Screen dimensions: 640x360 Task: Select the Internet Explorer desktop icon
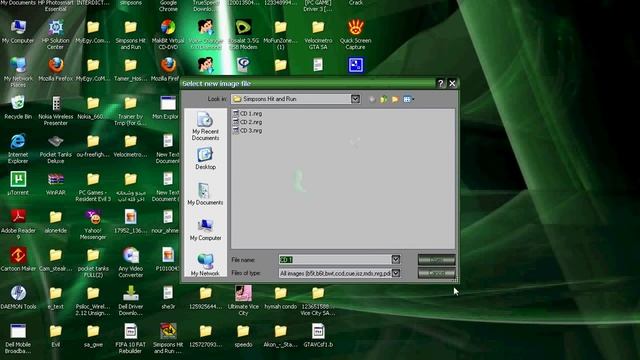18,149
